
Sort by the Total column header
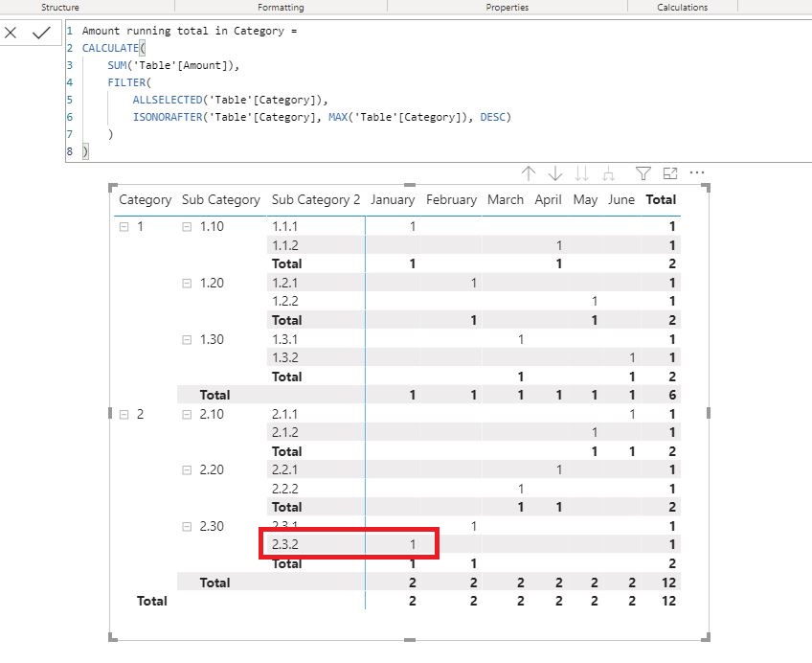pyautogui.click(x=661, y=200)
